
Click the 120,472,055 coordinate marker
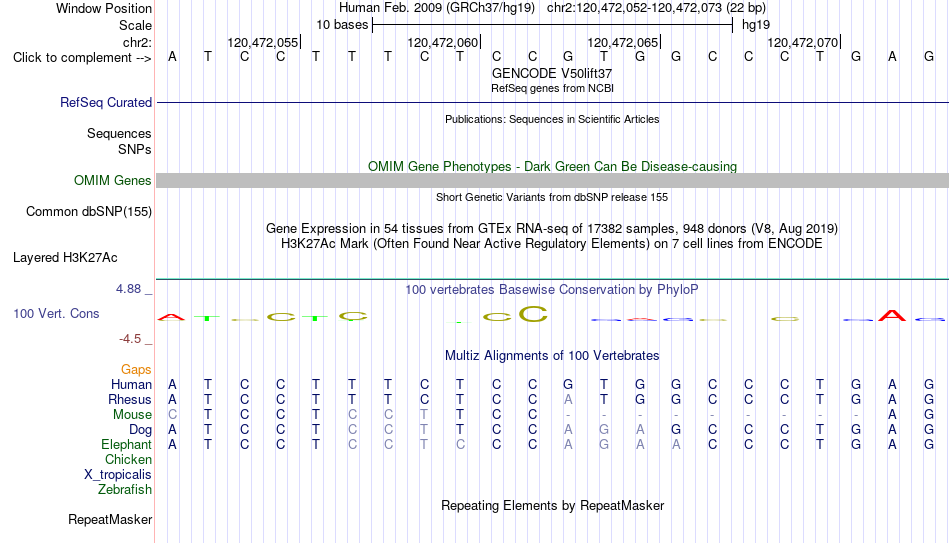(263, 42)
